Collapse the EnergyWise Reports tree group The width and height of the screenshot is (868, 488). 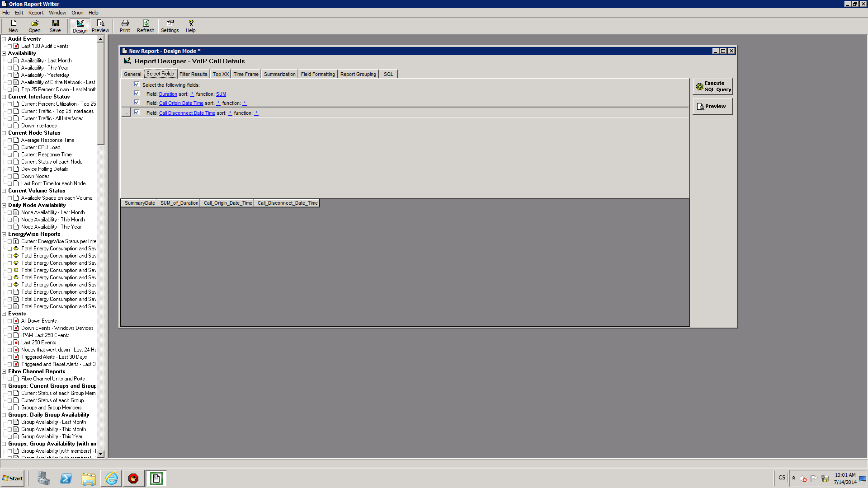[4, 234]
